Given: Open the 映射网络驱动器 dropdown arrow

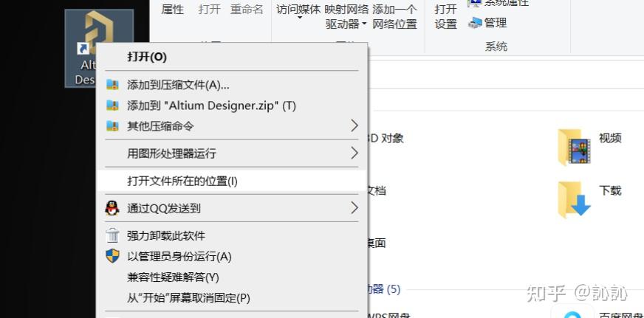Looking at the screenshot, I should (365, 24).
